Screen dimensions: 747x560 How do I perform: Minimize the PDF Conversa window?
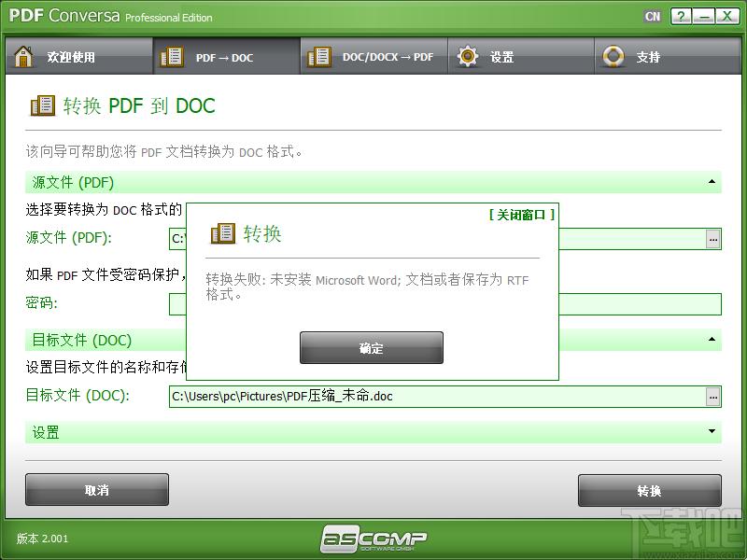(x=704, y=16)
